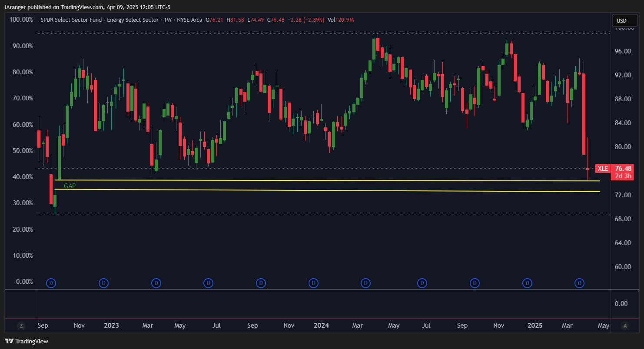Click the 2024 label on the time axis

[321, 326]
